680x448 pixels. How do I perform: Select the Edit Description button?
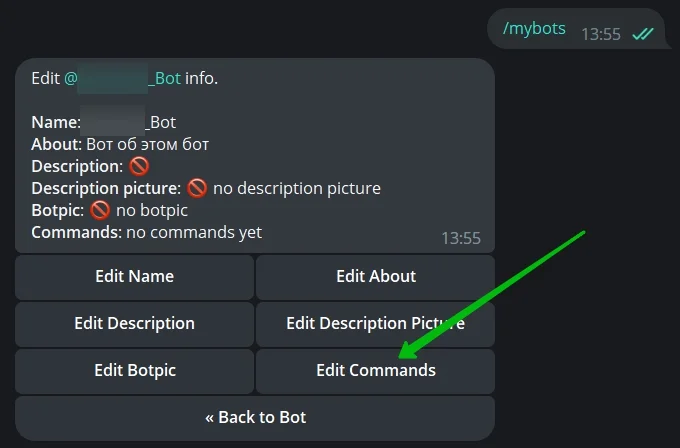(x=134, y=324)
